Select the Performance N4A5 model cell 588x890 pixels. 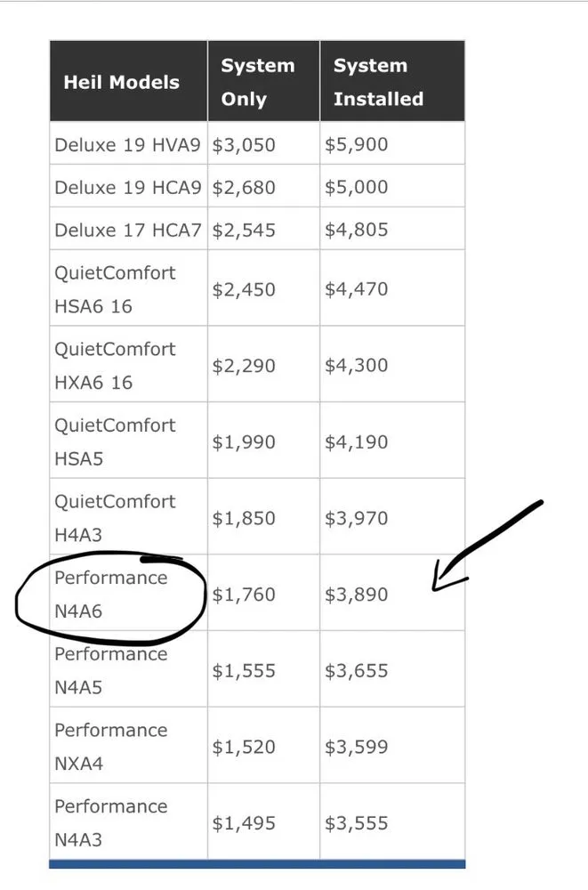[110, 670]
